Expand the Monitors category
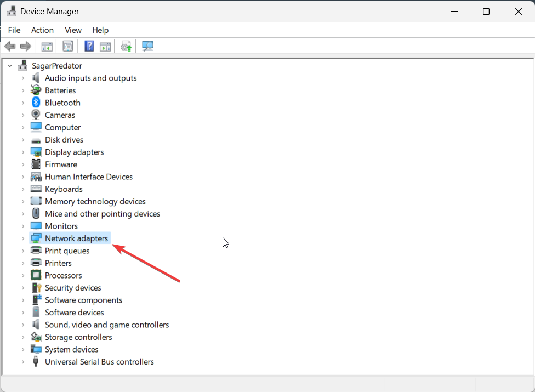Viewport: 535px width, 392px height. [23, 226]
